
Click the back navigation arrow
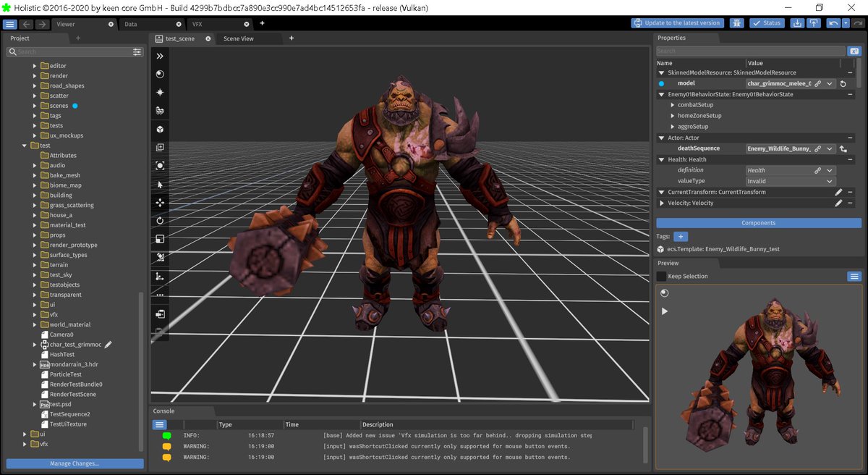point(26,24)
